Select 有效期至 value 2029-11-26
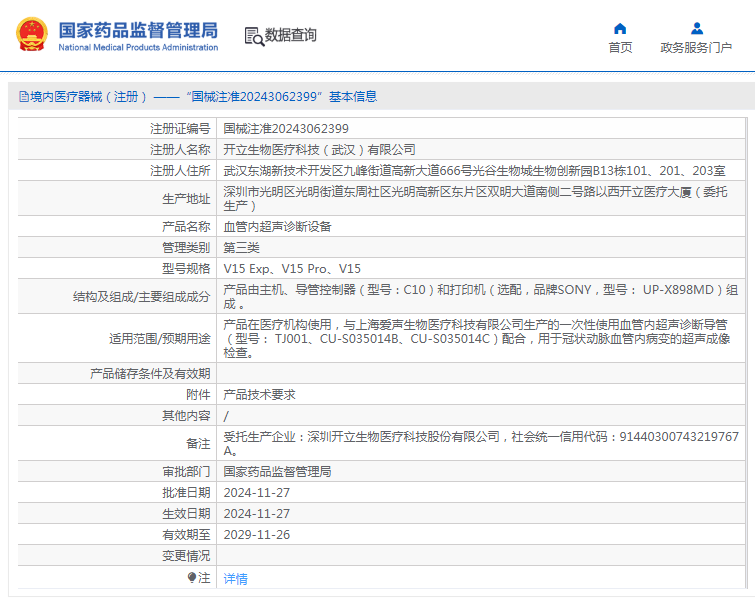This screenshot has height=599, width=755. [x=257, y=535]
